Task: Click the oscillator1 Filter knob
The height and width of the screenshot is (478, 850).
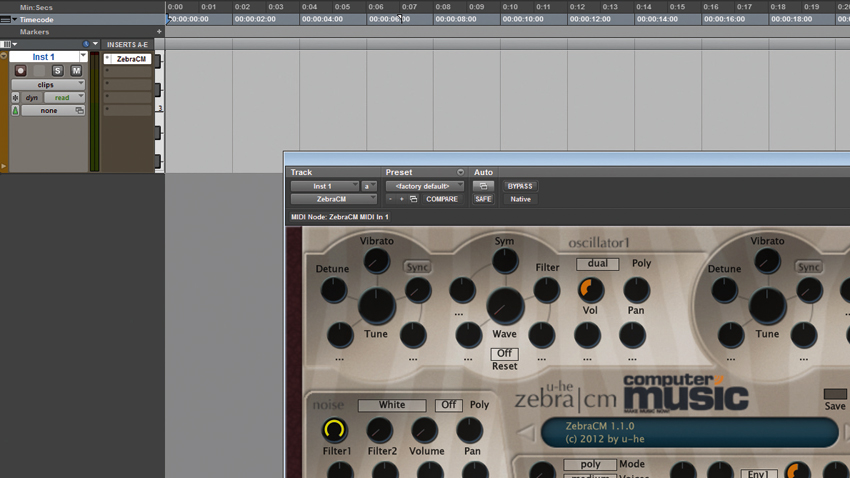Action: click(546, 289)
